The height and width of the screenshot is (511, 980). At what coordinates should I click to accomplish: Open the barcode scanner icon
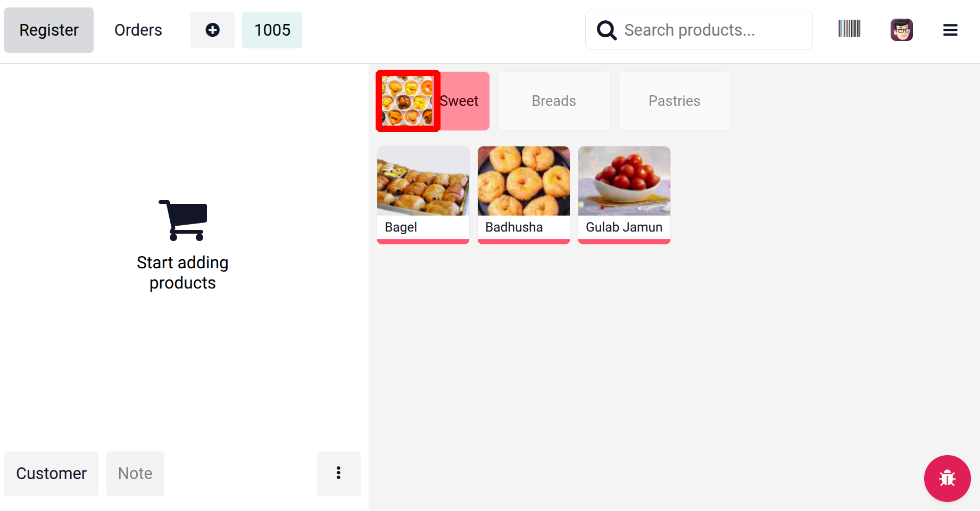[x=849, y=29]
